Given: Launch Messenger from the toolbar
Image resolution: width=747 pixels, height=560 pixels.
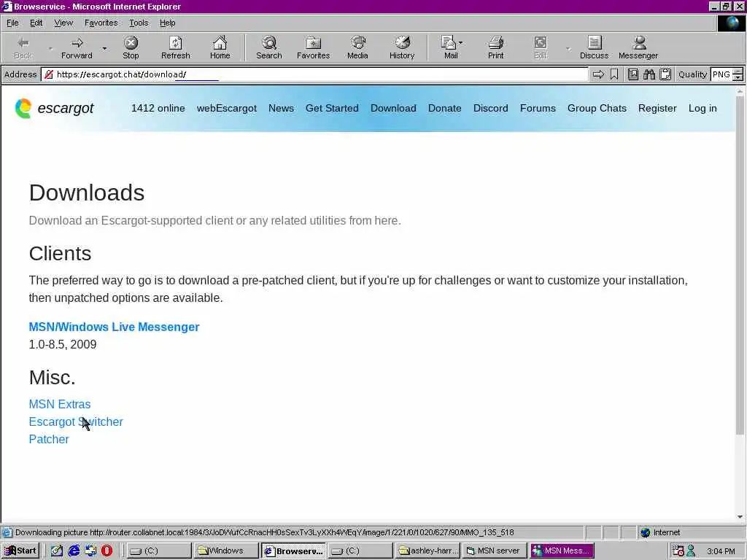Looking at the screenshot, I should tap(638, 47).
